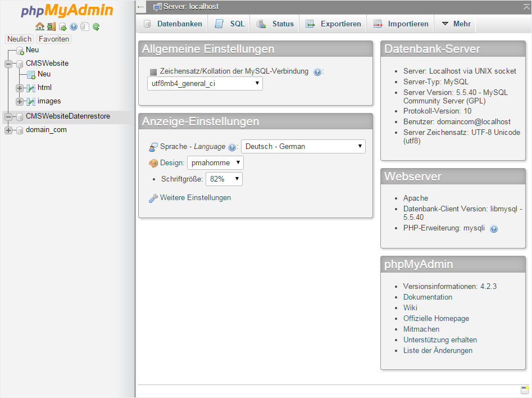The image size is (532, 398).
Task: Reload navigation panel with green refresh icon
Action: (x=96, y=26)
